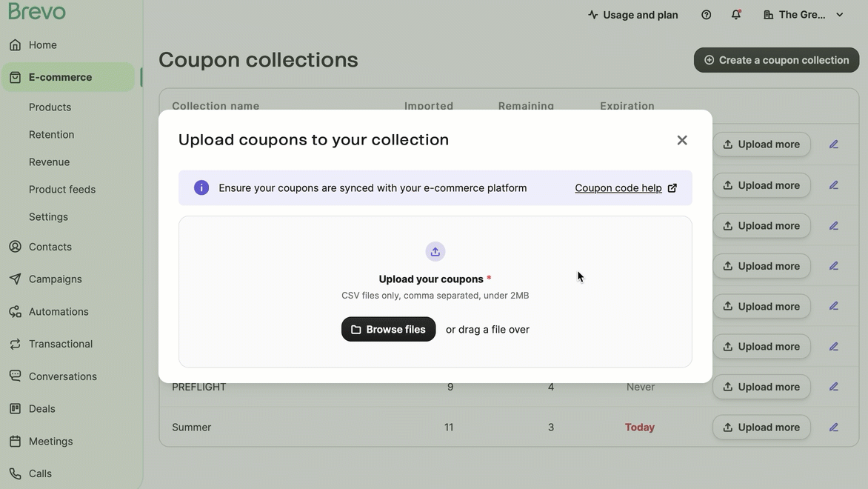The image size is (868, 489).
Task: Collapse the E-commerce sidebar section
Action: click(61, 77)
